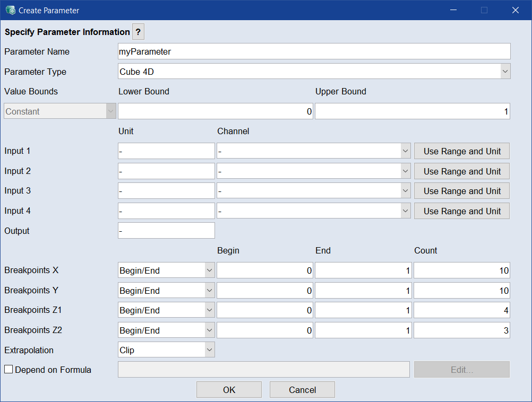Click Use Range and Unit for Input 1

click(x=462, y=151)
